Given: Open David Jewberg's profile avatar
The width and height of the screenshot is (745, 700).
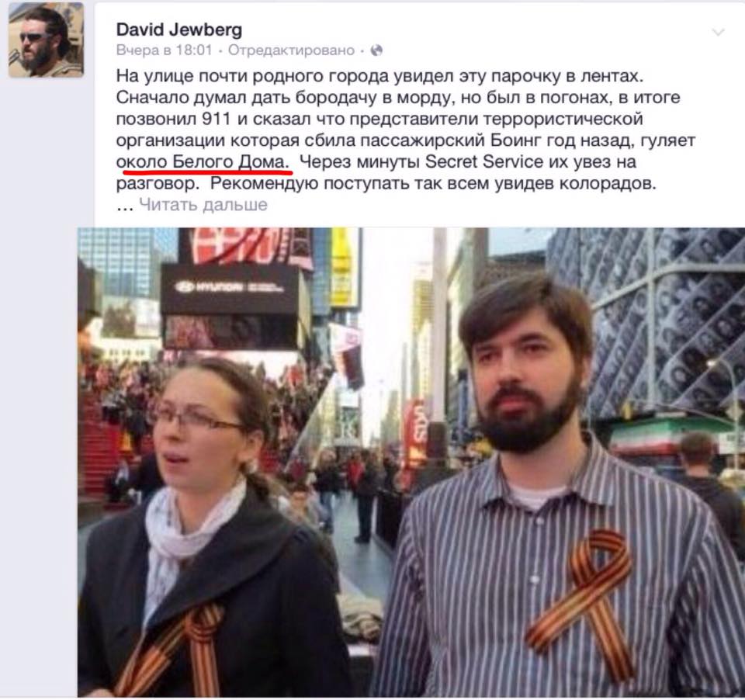Looking at the screenshot, I should click(46, 40).
